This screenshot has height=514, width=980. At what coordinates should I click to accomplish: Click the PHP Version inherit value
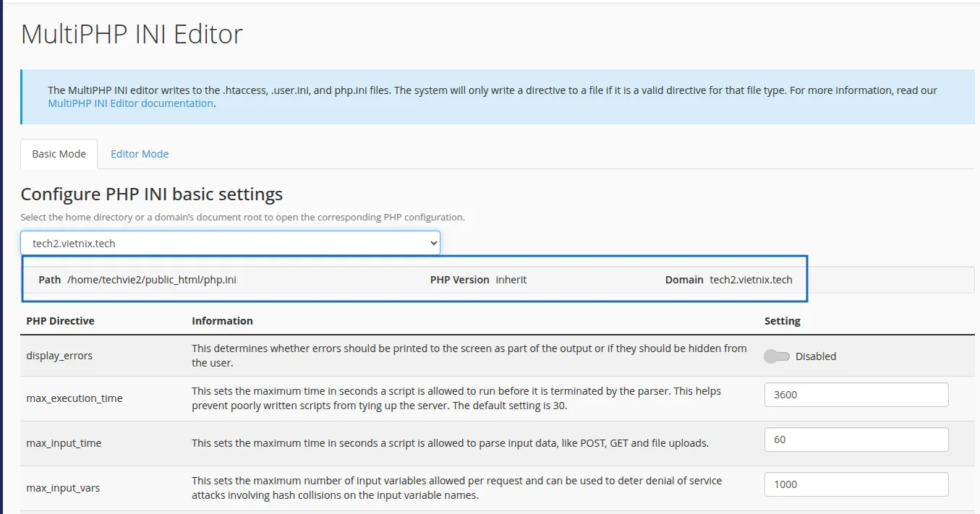click(x=511, y=280)
